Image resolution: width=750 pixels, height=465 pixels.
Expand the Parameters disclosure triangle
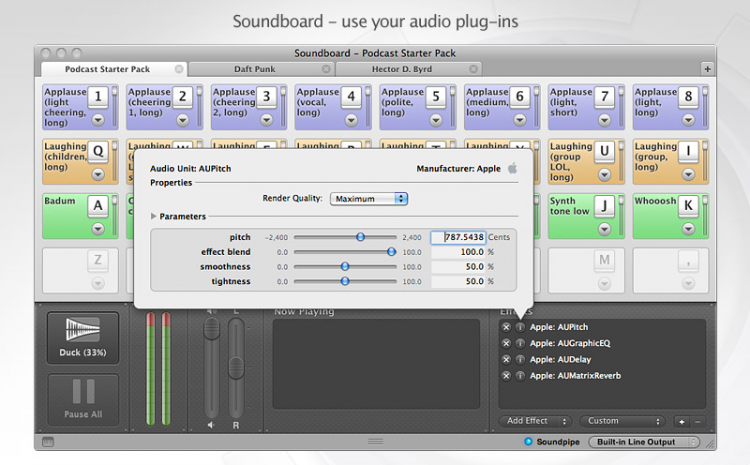pyautogui.click(x=154, y=216)
